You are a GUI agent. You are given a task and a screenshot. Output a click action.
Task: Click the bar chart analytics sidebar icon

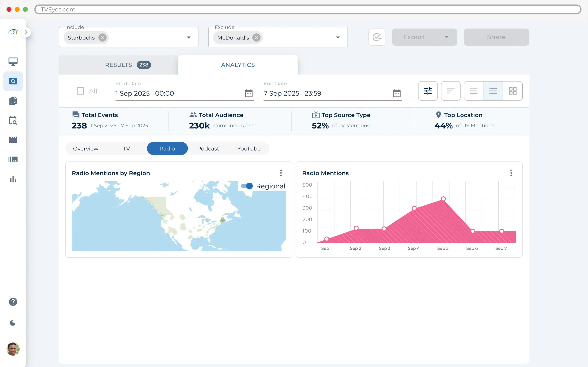[x=13, y=179]
